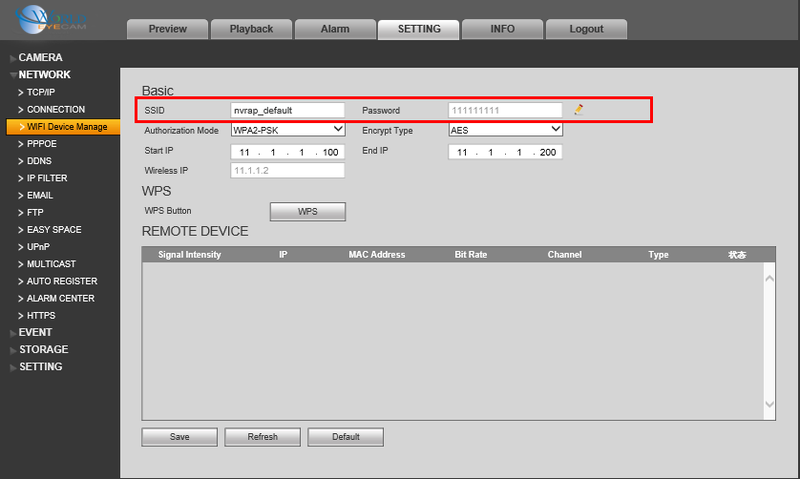Switch to the Alarm tab
The width and height of the screenshot is (800, 479).
pyautogui.click(x=335, y=29)
